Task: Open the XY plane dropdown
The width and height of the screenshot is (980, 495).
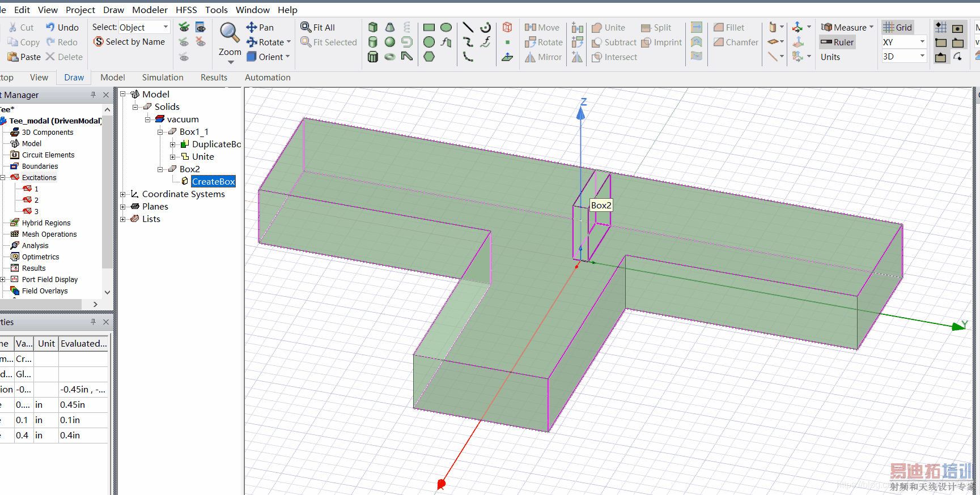Action: coord(922,42)
